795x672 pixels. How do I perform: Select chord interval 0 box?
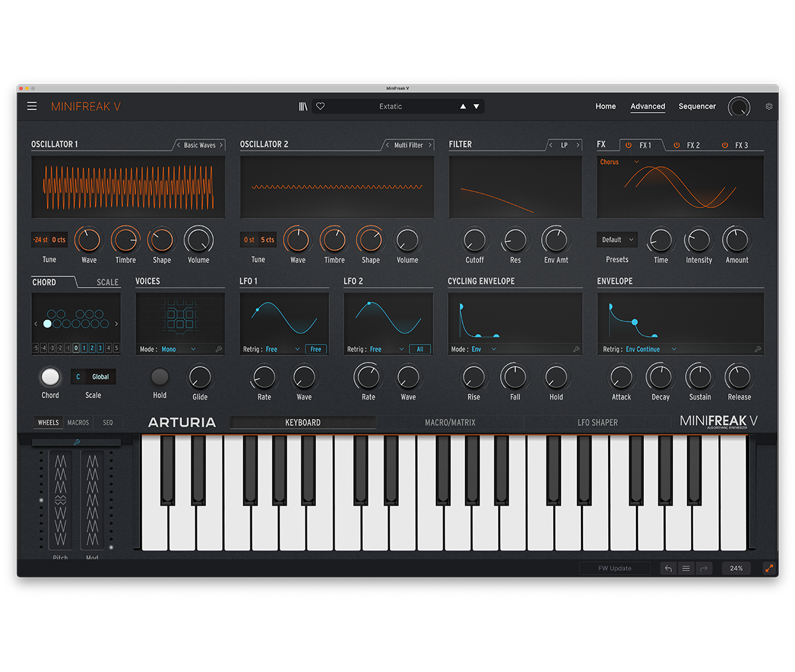[x=76, y=348]
